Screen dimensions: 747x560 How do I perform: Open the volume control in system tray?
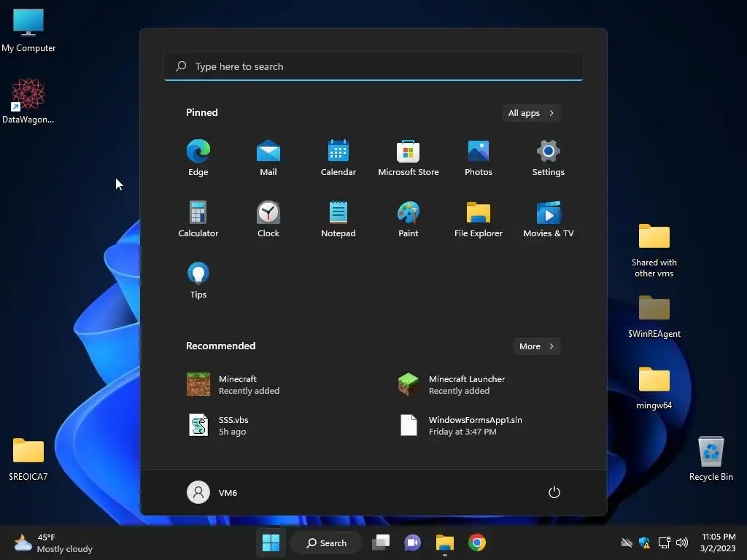(682, 542)
